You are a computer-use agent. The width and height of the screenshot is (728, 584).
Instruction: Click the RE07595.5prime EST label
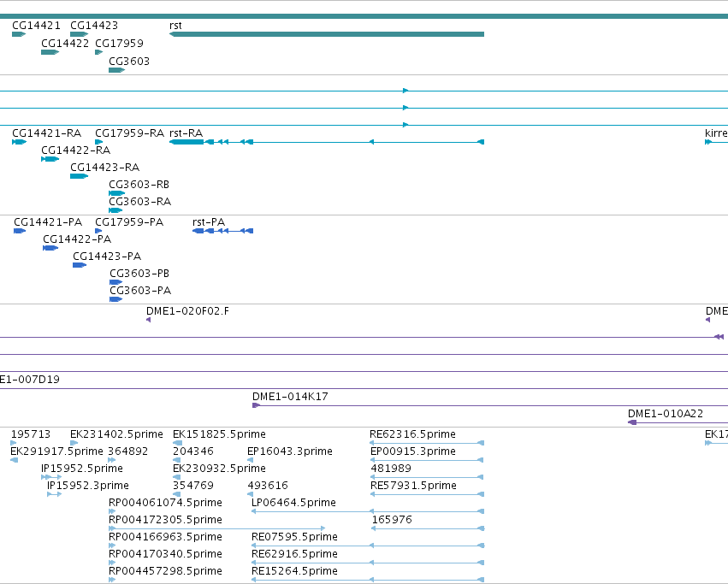click(294, 538)
